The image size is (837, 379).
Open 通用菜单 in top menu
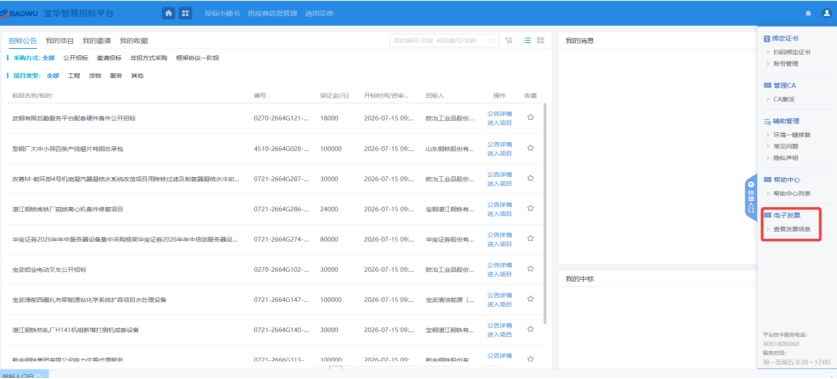click(x=319, y=13)
